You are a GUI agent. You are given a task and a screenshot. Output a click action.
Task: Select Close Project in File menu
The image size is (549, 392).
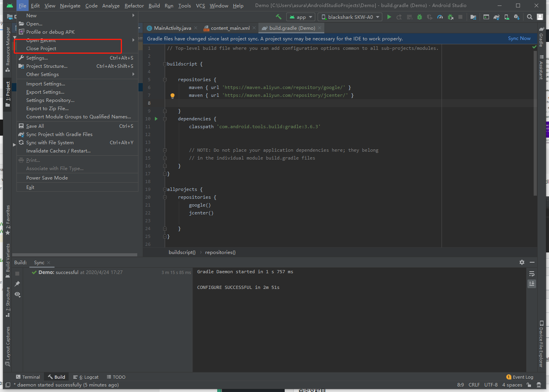pos(41,49)
